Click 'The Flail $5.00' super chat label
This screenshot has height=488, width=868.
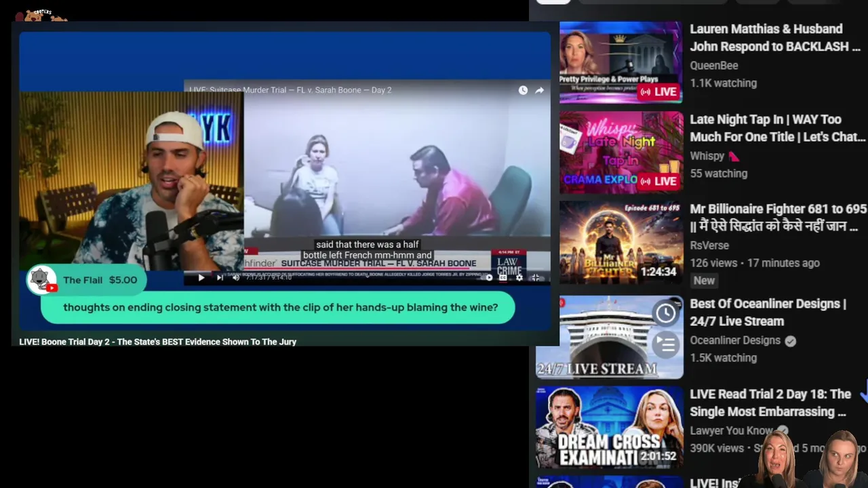[x=100, y=280]
